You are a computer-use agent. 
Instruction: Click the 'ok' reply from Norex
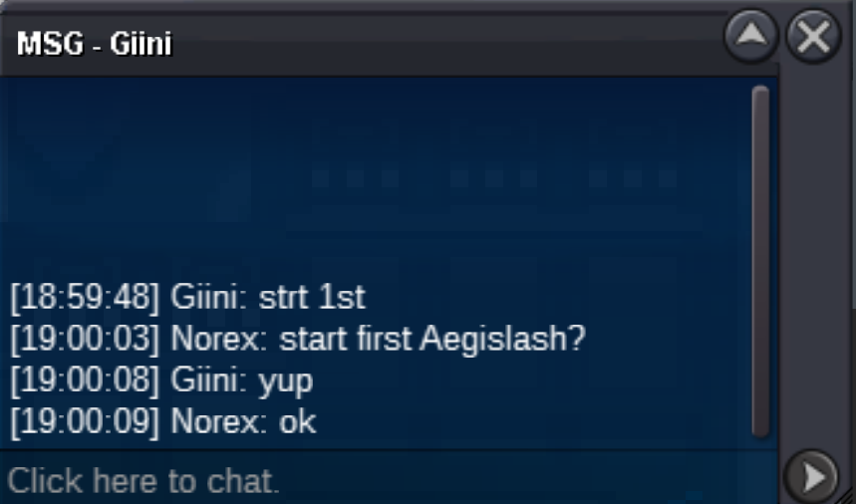(298, 421)
